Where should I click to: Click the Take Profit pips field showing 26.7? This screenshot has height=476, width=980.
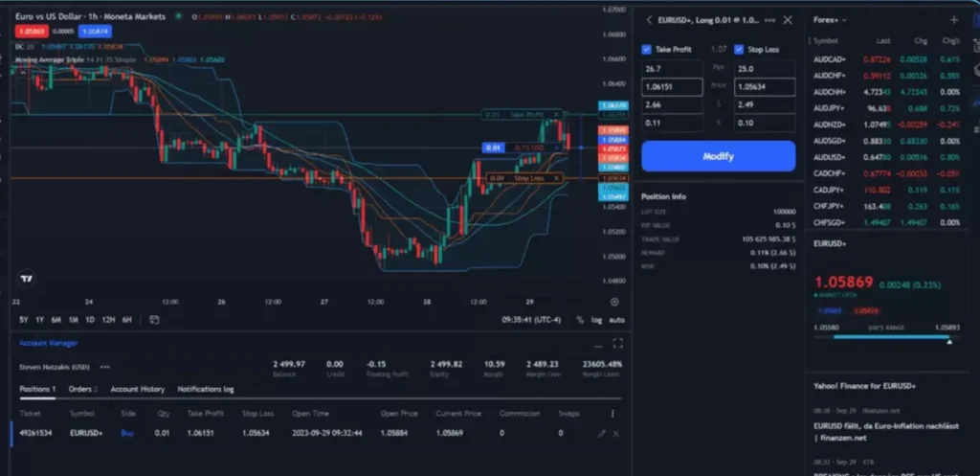coord(672,69)
